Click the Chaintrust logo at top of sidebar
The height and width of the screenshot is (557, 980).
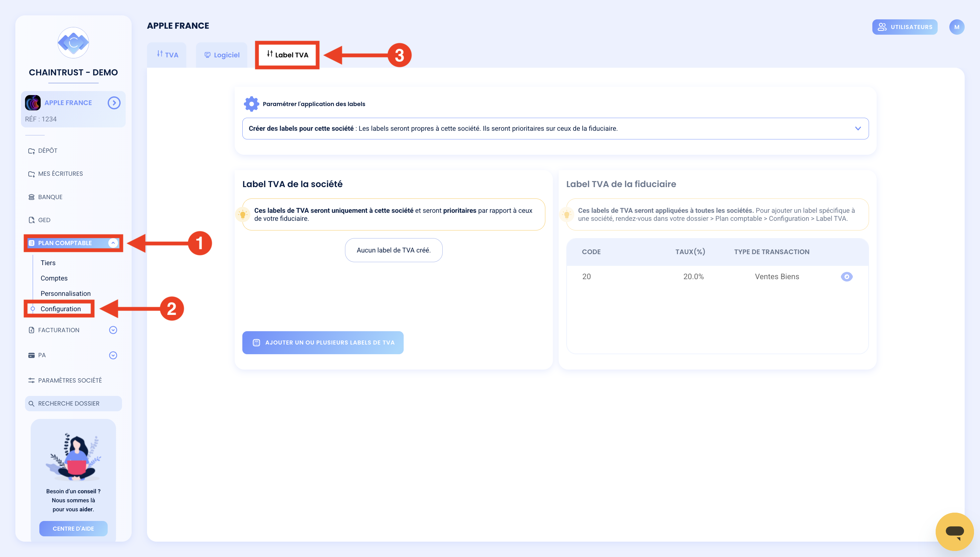pyautogui.click(x=73, y=42)
